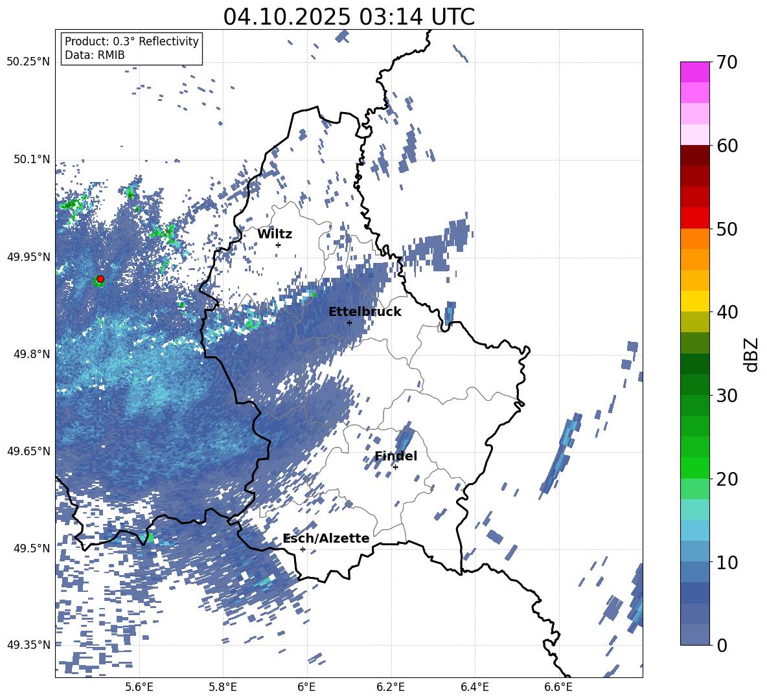The image size is (767, 700).
Task: Pick the bright red swatch just above 50
Action: point(695,218)
